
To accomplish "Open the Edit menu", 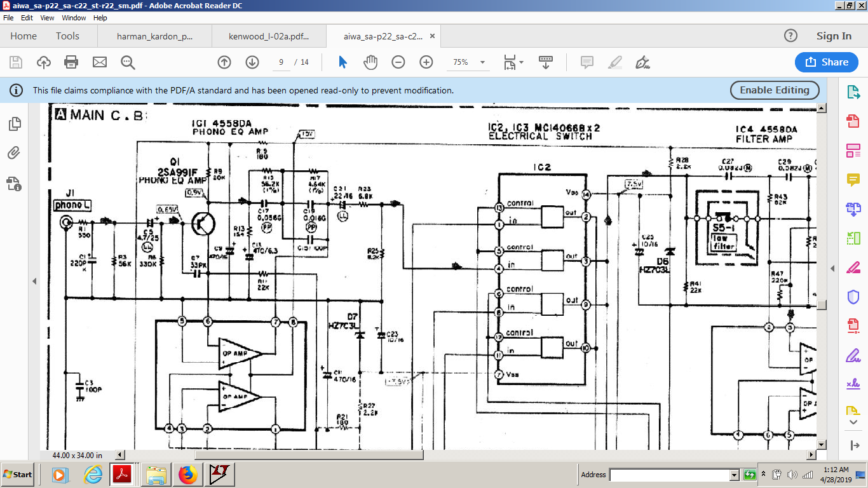I will pos(27,18).
